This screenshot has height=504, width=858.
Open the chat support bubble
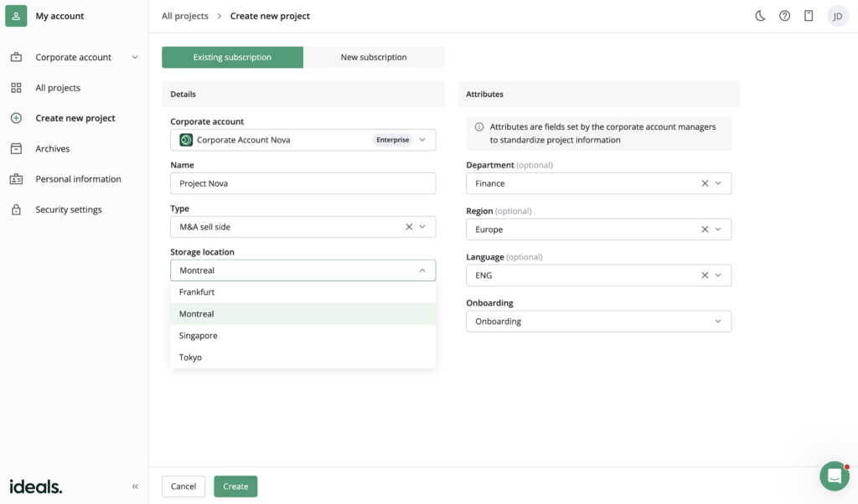pos(834,476)
